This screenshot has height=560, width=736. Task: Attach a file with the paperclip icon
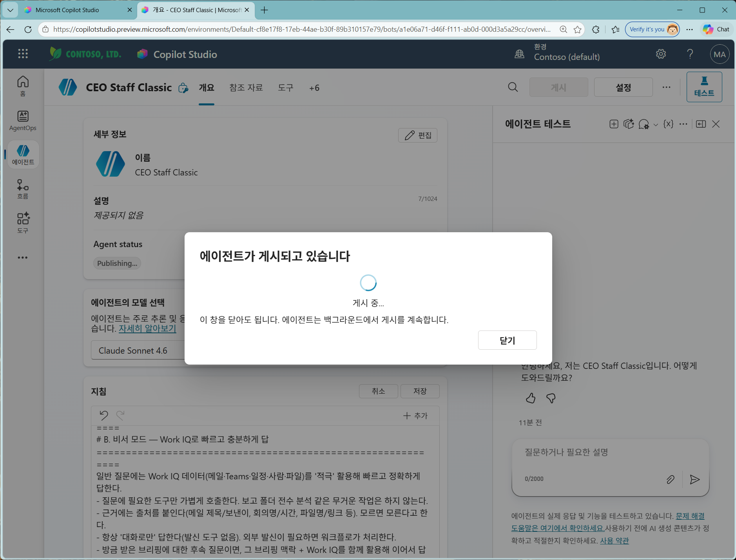tap(671, 479)
